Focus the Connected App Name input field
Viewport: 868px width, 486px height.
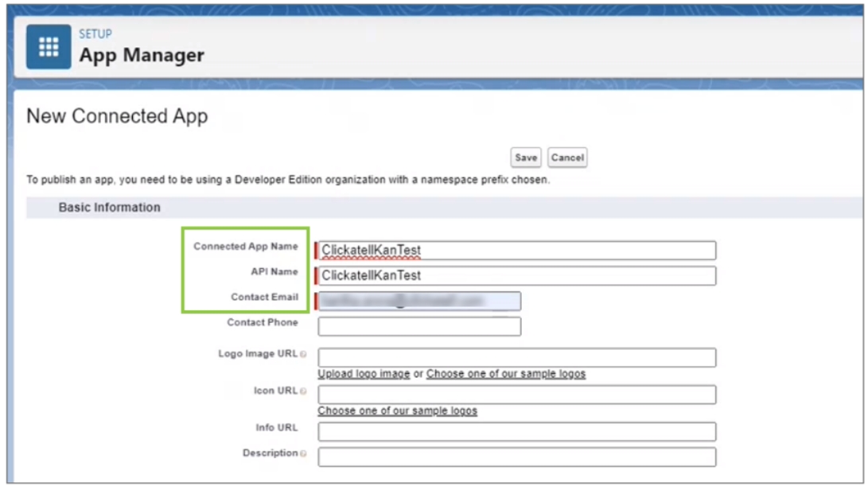(x=517, y=251)
